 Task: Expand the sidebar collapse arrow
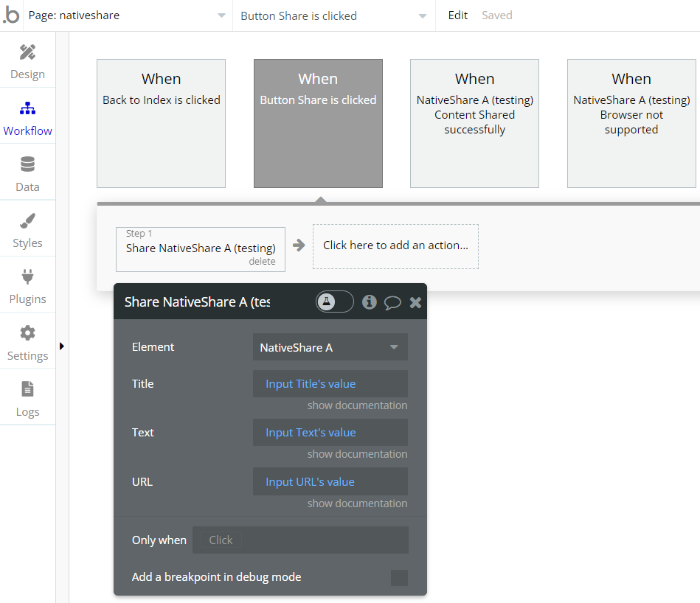pos(62,346)
